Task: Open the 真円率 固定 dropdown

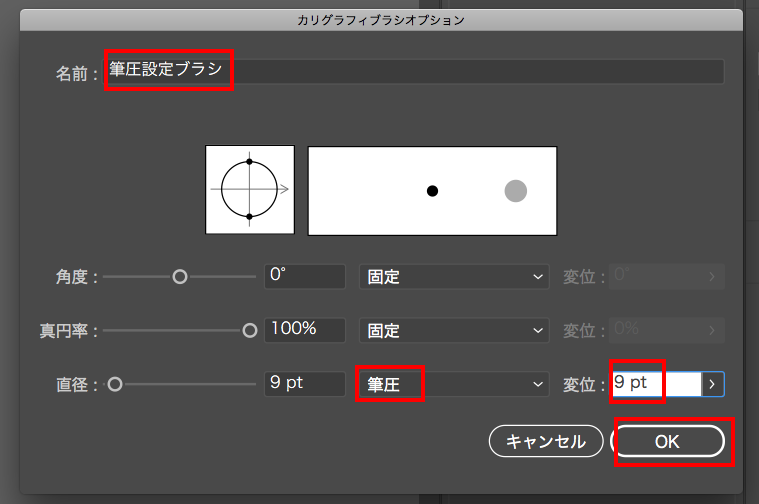Action: pos(454,330)
